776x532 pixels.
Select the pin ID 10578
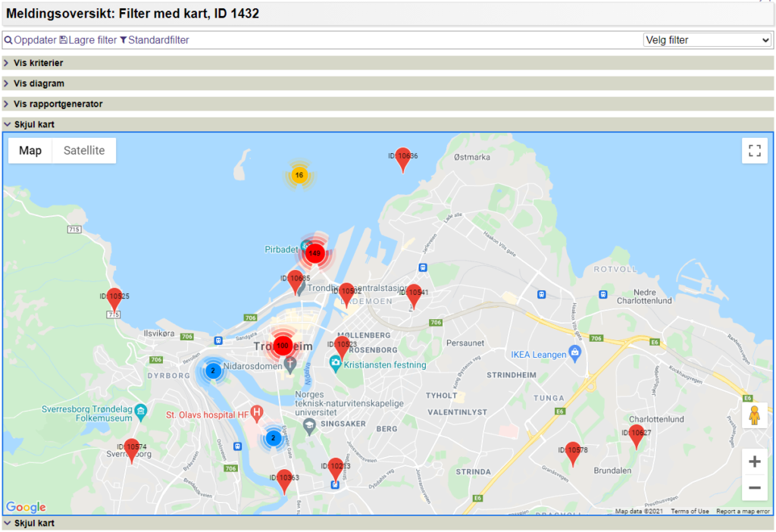[573, 454]
